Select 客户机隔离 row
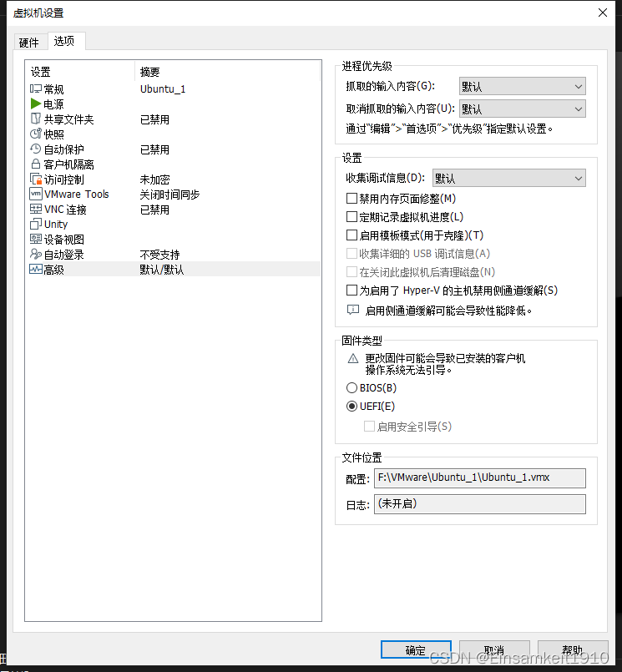The width and height of the screenshot is (622, 672). click(x=173, y=164)
